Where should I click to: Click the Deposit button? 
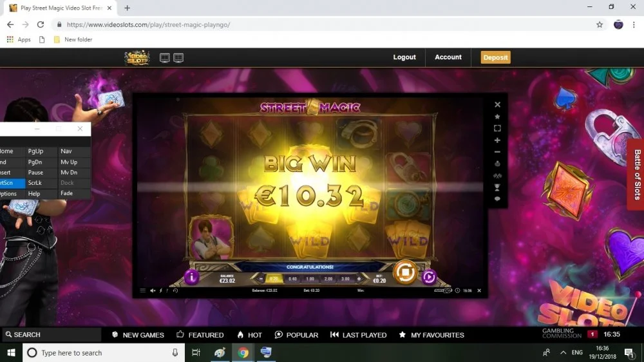click(495, 57)
